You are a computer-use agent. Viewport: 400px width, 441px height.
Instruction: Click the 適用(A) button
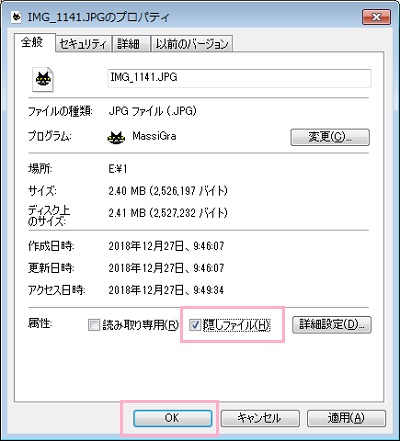pos(346,418)
